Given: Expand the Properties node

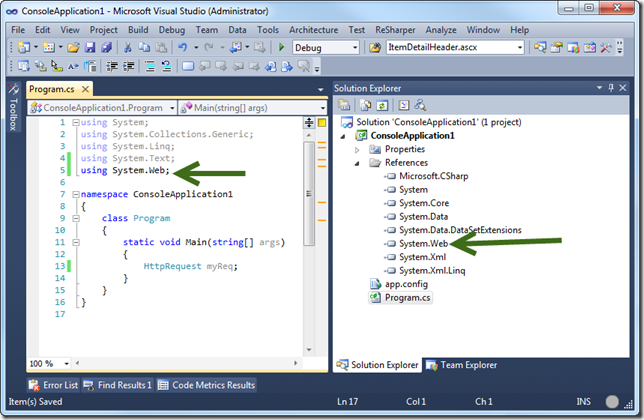Looking at the screenshot, I should (357, 150).
